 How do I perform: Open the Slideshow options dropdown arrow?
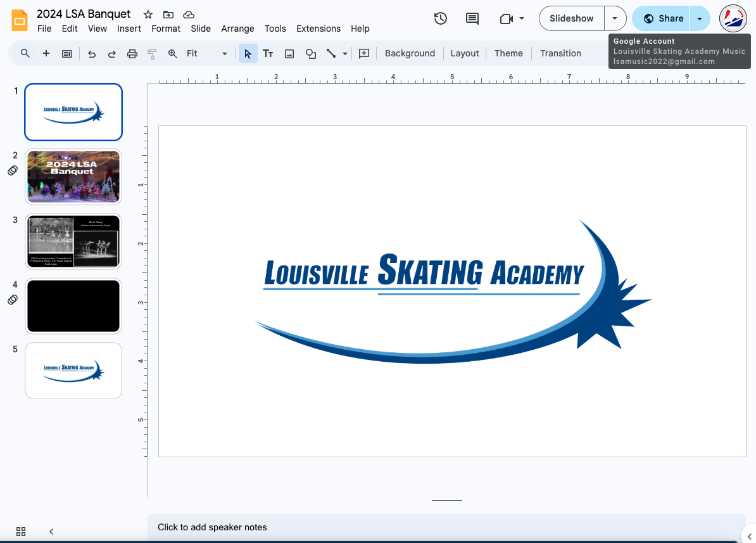coord(615,18)
